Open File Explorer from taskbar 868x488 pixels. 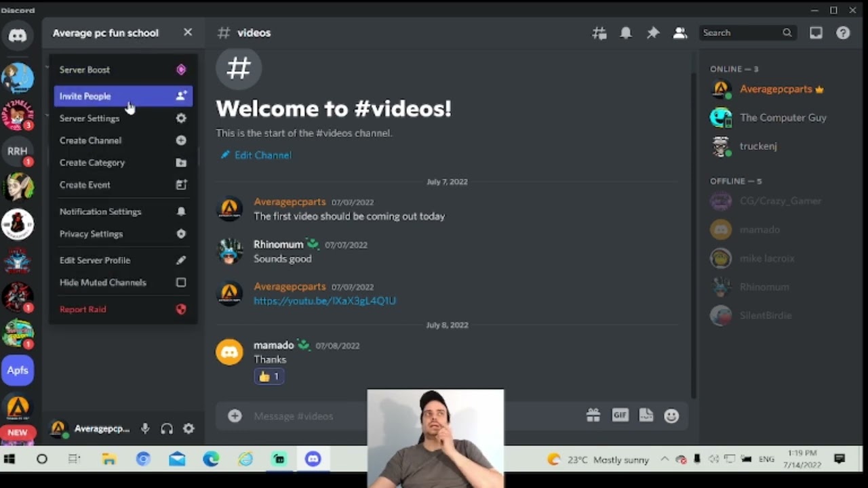pos(108,459)
